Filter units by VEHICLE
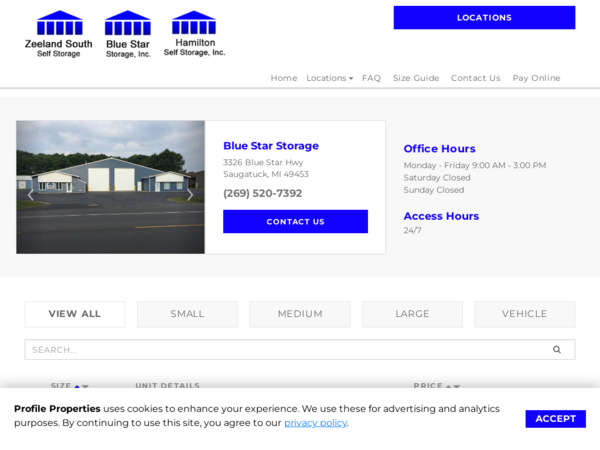 tap(525, 314)
